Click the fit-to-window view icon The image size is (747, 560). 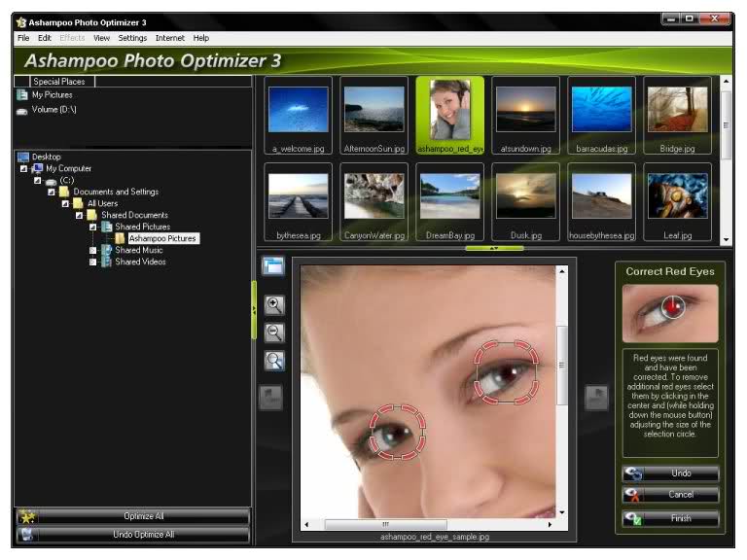pos(273,265)
